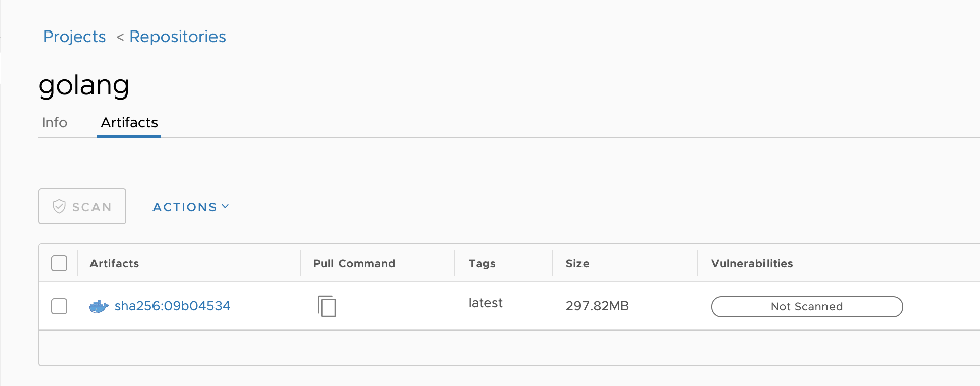Click the SCAN button
980x386 pixels.
tap(81, 206)
